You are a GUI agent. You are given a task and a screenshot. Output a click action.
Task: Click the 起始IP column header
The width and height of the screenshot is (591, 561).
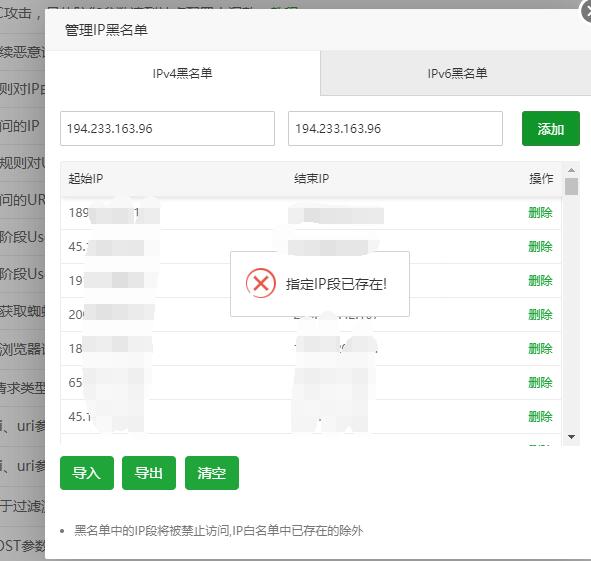pyautogui.click(x=86, y=178)
